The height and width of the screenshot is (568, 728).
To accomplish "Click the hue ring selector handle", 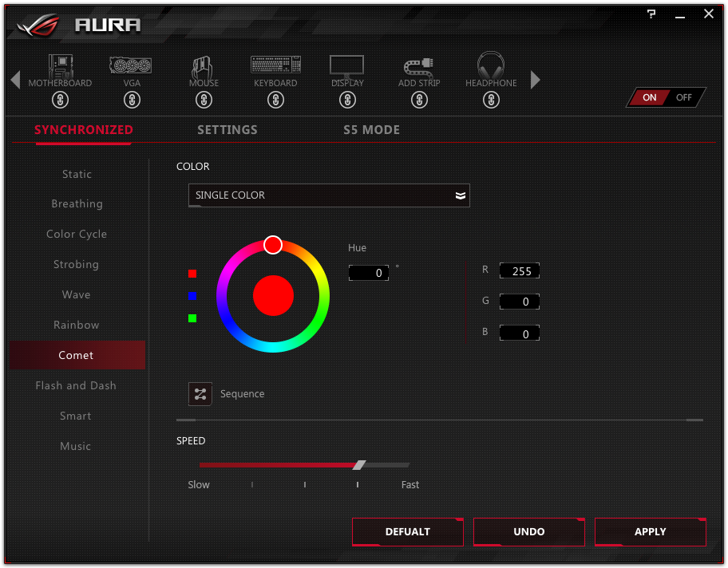I will pos(273,245).
